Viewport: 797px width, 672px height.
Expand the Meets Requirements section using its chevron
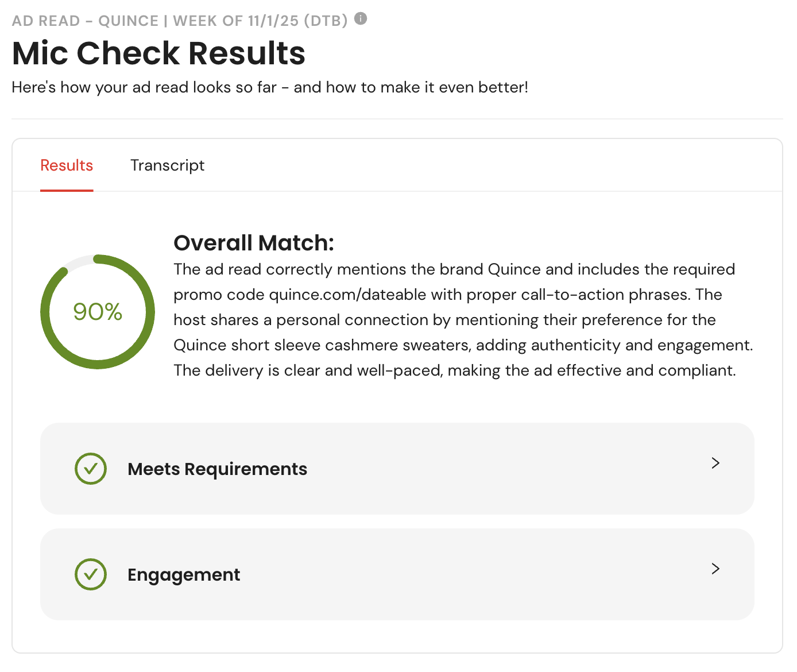[x=715, y=463]
